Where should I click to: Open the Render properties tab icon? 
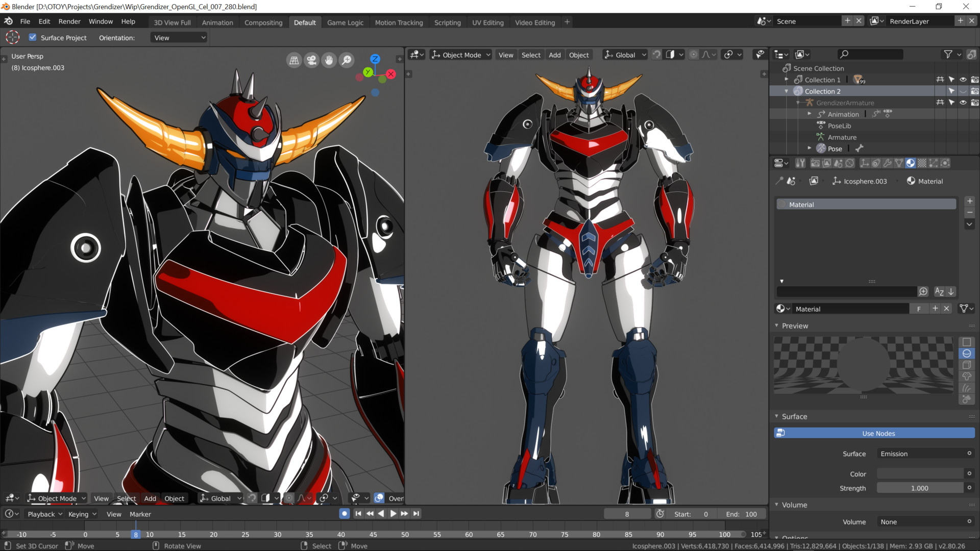tap(815, 163)
